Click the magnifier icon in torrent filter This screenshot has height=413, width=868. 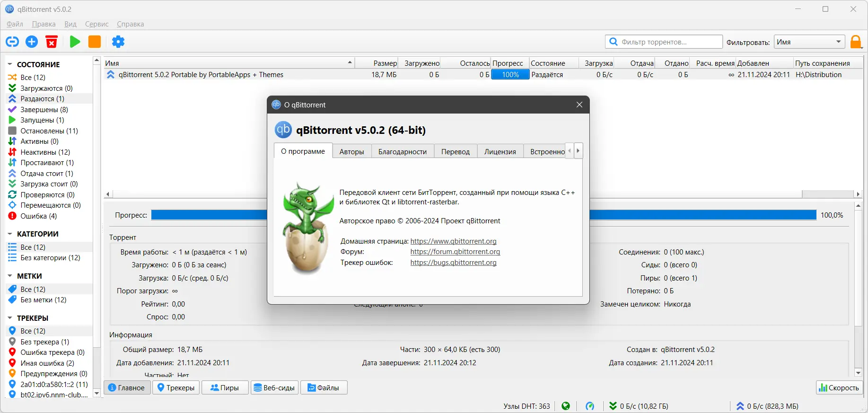click(614, 42)
